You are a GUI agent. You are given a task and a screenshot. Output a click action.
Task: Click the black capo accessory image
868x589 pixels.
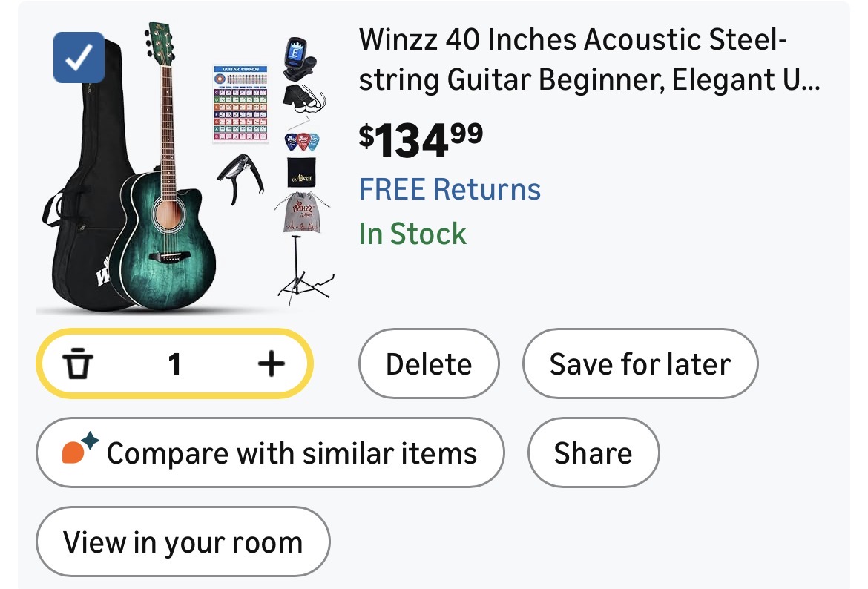point(239,178)
